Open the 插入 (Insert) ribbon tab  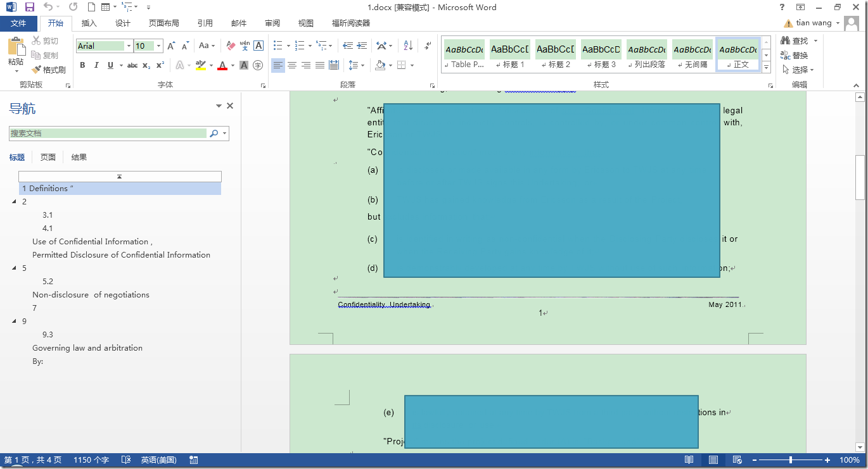click(89, 23)
